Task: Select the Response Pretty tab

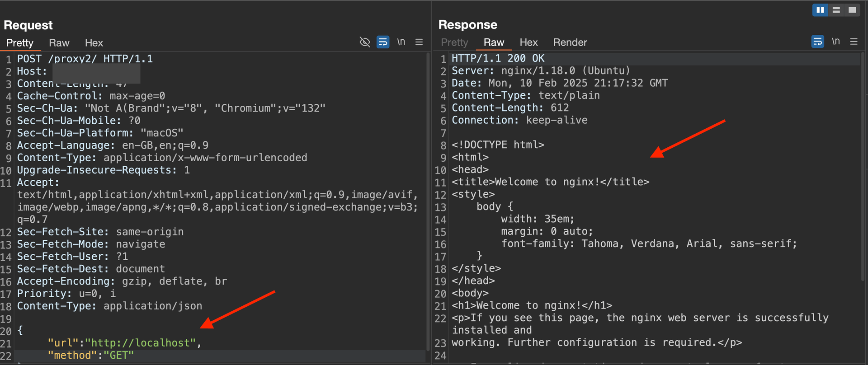Action: [454, 42]
